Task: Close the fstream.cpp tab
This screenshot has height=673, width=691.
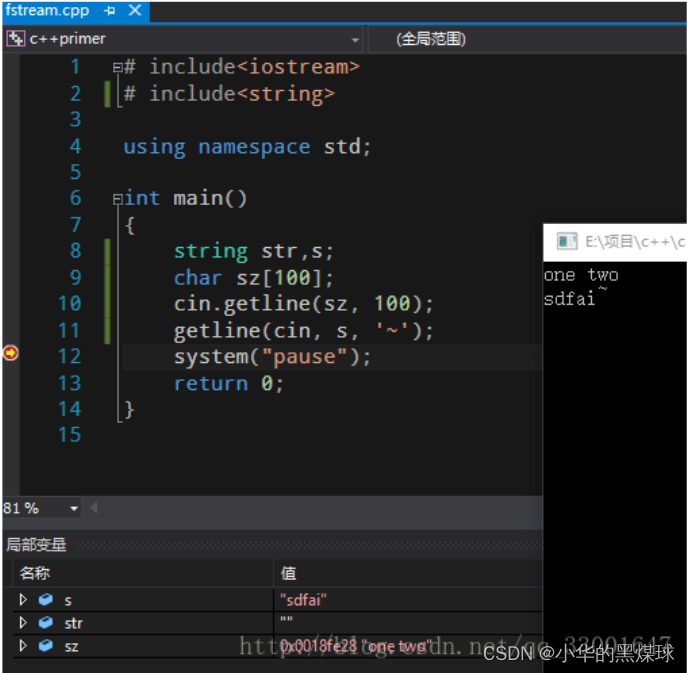Action: pyautogui.click(x=135, y=10)
